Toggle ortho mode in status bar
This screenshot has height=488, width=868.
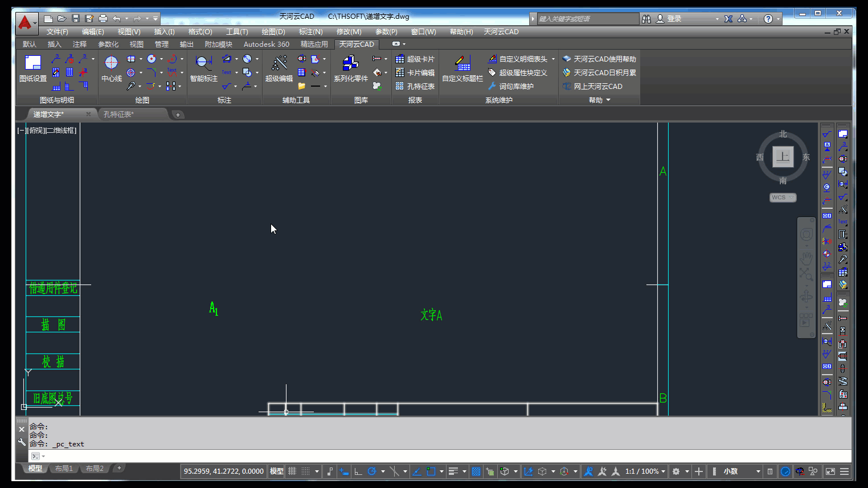[358, 471]
